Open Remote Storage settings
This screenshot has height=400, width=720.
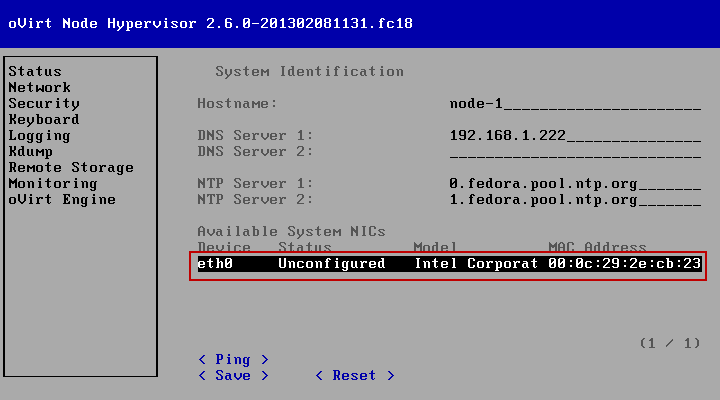[x=71, y=168]
